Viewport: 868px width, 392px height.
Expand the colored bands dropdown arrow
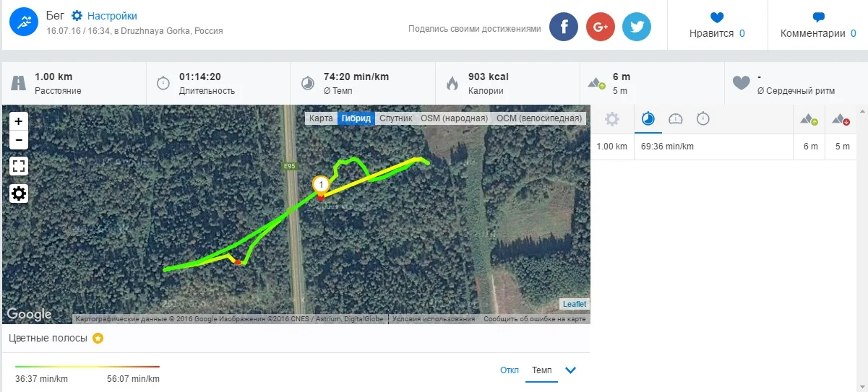(x=570, y=370)
